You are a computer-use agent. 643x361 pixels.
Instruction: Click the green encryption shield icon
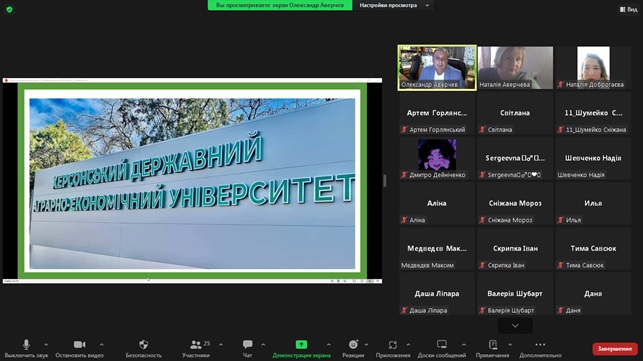pos(9,9)
